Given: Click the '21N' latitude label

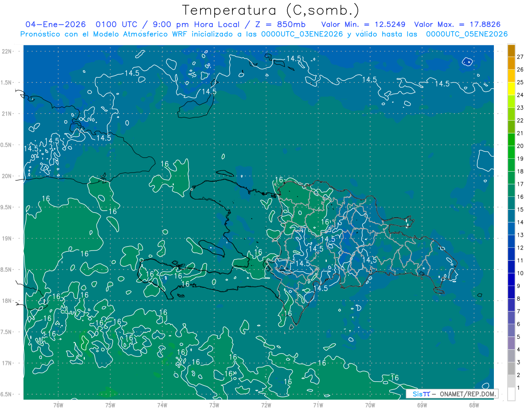Looking at the screenshot, I should [x=6, y=114].
